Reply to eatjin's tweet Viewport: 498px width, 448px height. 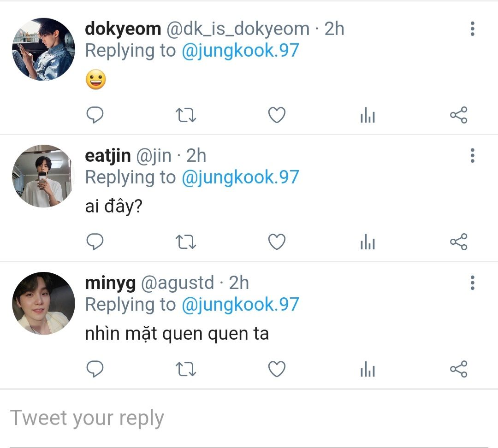pos(95,242)
